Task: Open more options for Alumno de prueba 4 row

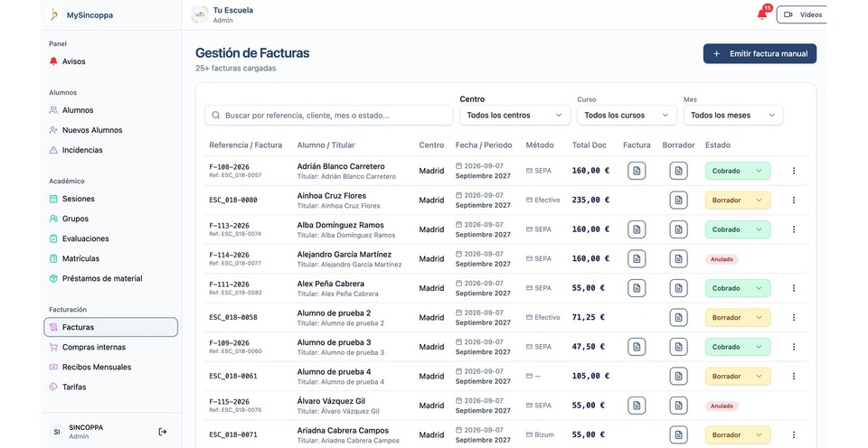Action: click(794, 376)
